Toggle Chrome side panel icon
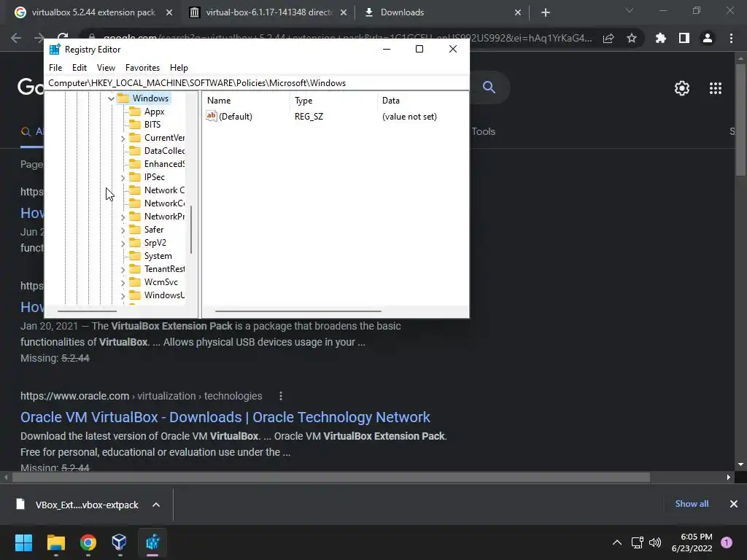 684,38
